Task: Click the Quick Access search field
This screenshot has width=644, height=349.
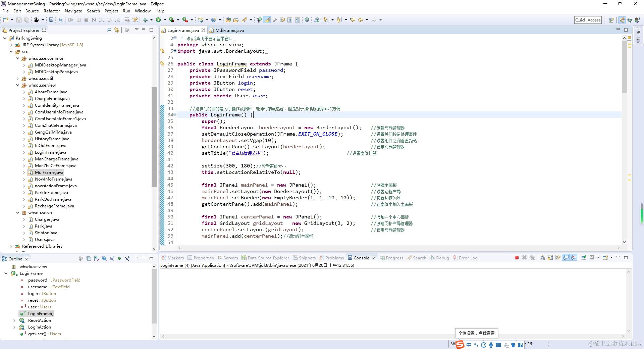Action: [x=588, y=20]
